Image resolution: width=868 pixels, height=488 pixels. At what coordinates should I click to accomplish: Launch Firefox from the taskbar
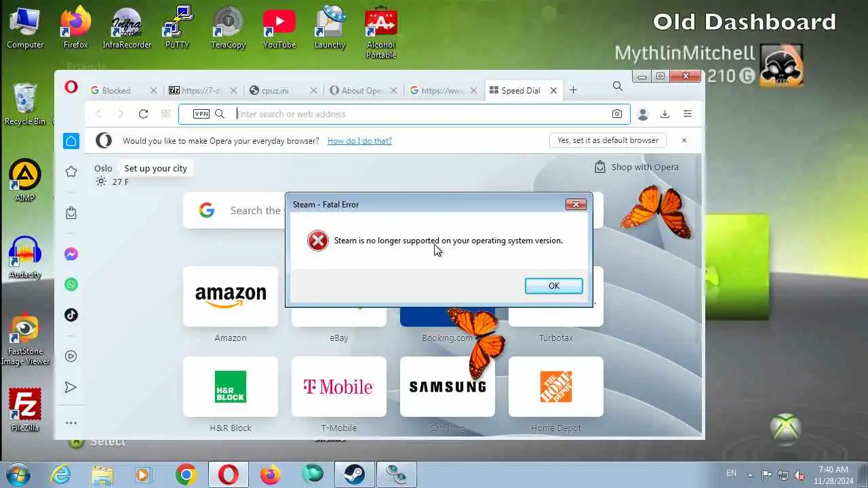tap(270, 474)
